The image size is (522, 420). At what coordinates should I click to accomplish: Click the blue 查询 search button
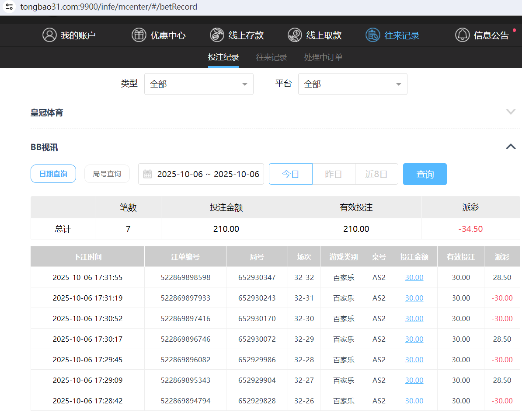click(425, 174)
